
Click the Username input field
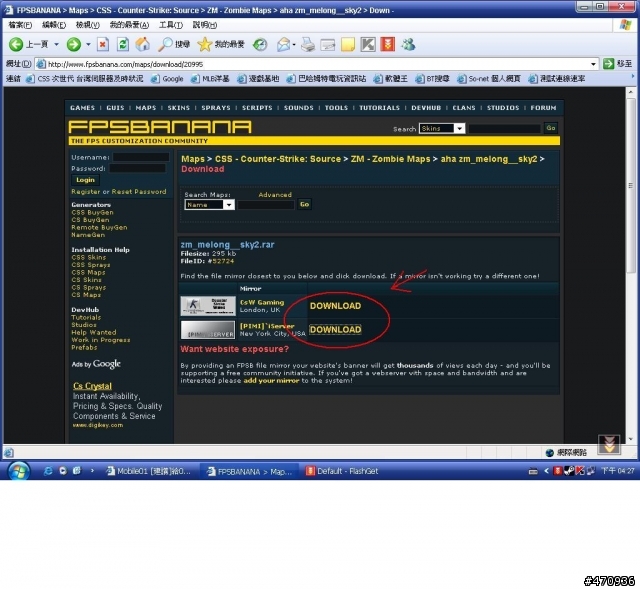(x=141, y=157)
